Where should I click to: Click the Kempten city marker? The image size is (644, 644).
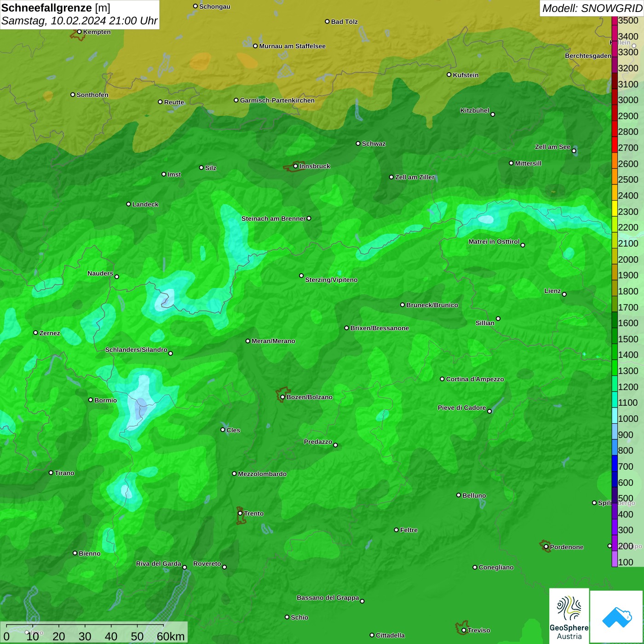pyautogui.click(x=79, y=32)
